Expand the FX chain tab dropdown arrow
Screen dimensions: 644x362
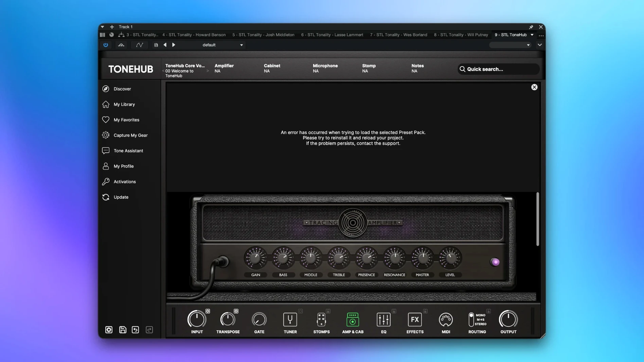tap(532, 35)
